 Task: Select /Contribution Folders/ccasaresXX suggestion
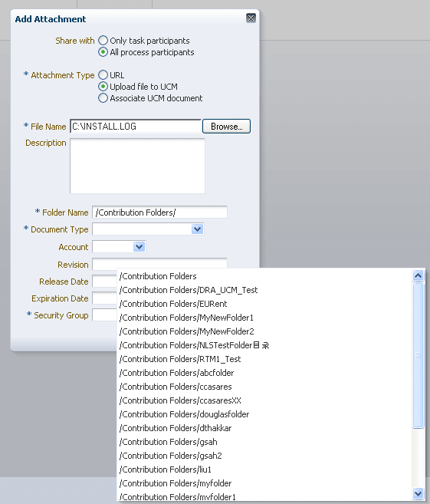coord(264,400)
